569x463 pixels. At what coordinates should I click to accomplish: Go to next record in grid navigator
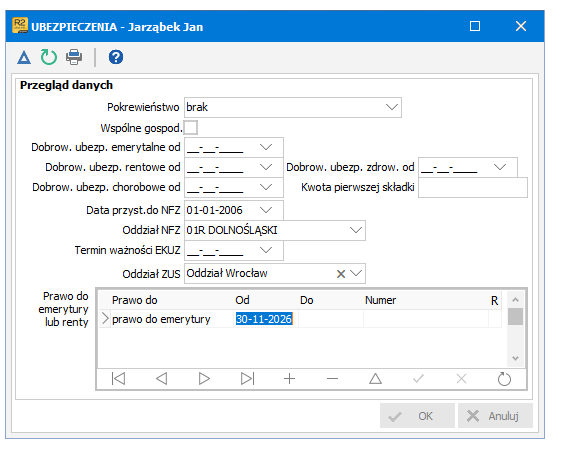coord(204,379)
